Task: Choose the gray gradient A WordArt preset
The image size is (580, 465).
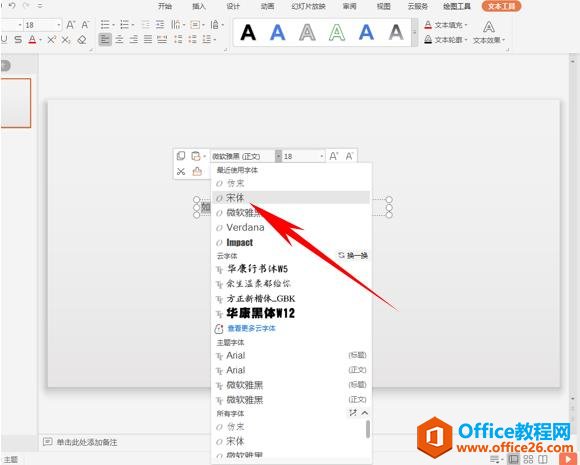Action: [396, 33]
